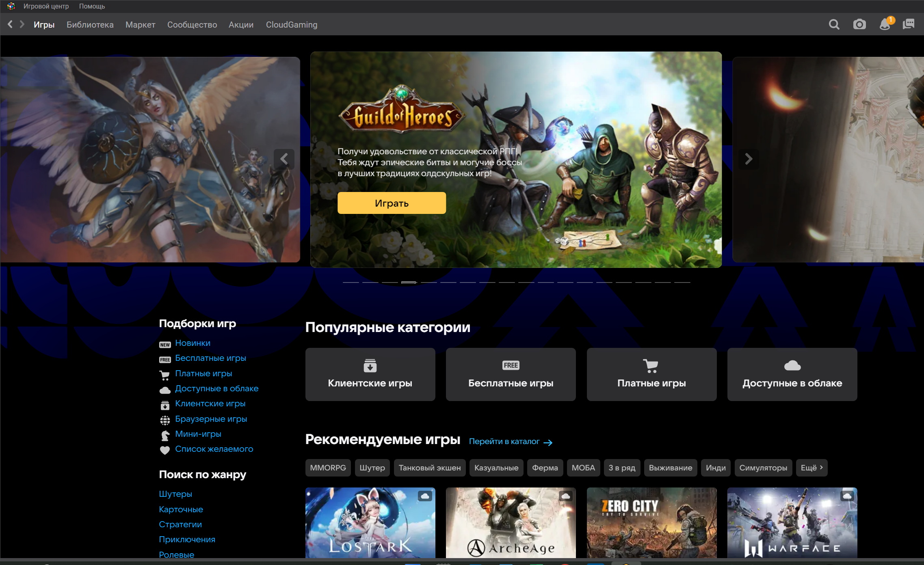Screen dimensions: 924x565
Task: Click the Game Center app logo
Action: coord(11,6)
